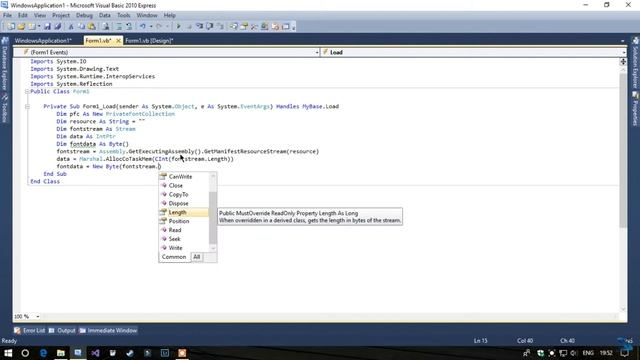
Task: Click the Add New Item toolbar icon
Action: click(x=31, y=27)
